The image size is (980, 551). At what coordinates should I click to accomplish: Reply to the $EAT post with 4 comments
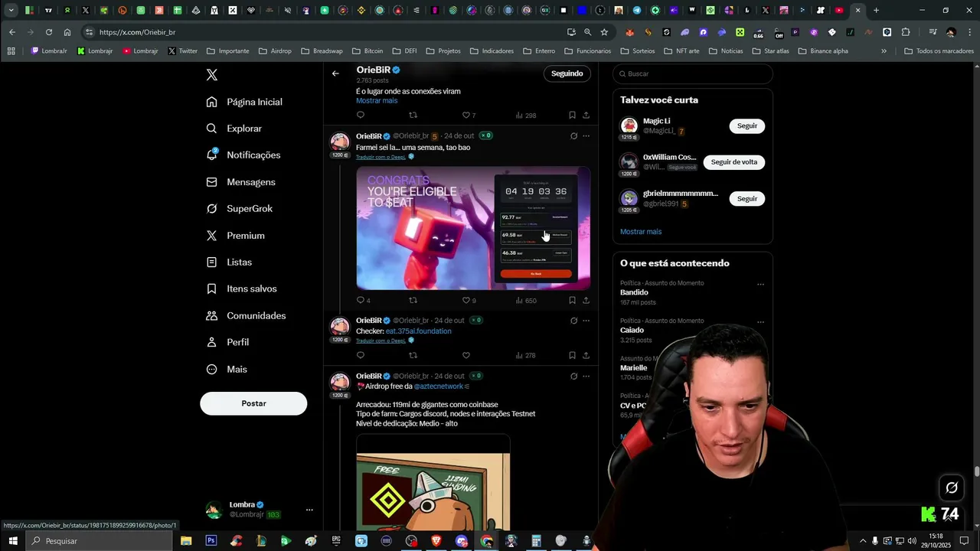(x=363, y=301)
